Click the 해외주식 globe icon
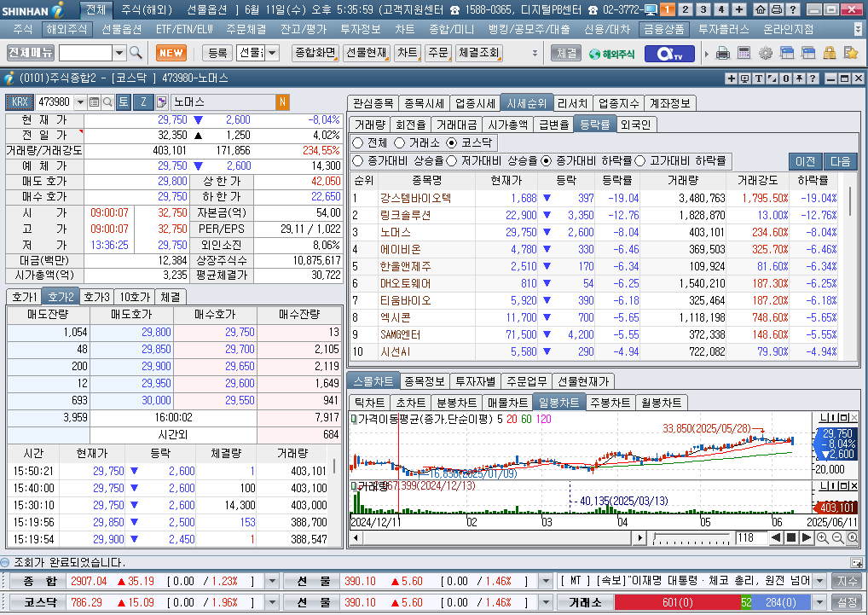The image size is (868, 615). coord(611,54)
